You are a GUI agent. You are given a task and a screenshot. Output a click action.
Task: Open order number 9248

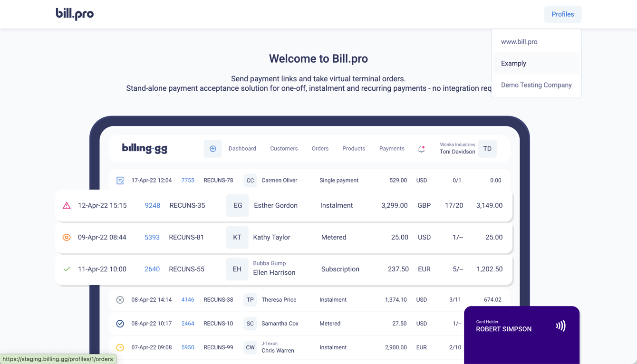(153, 206)
